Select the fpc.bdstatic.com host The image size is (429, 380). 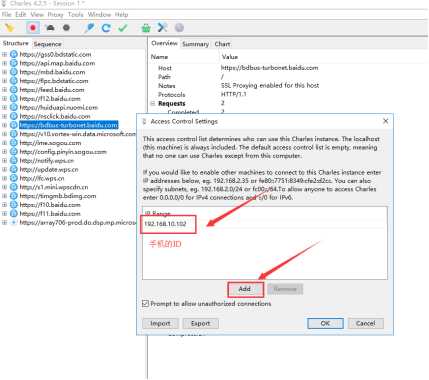pos(54,81)
